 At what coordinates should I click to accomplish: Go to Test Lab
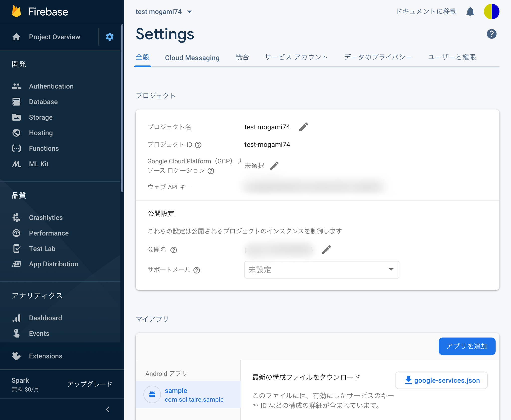[x=42, y=249]
